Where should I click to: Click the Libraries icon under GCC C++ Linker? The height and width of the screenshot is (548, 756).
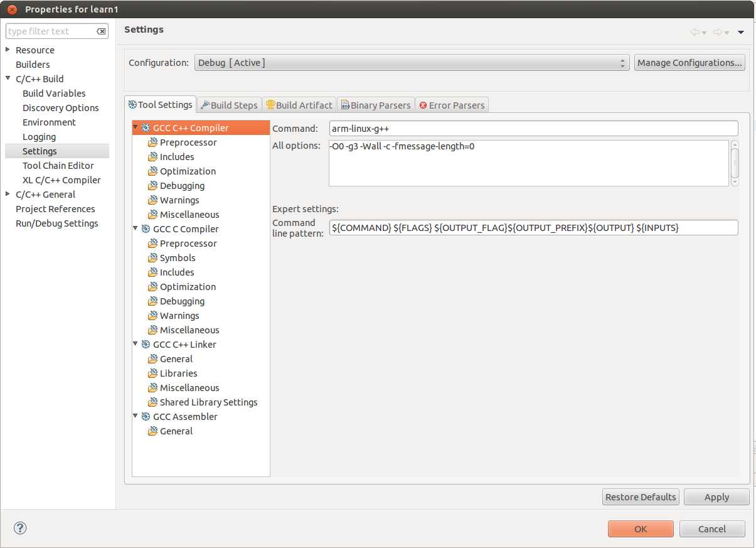point(152,373)
